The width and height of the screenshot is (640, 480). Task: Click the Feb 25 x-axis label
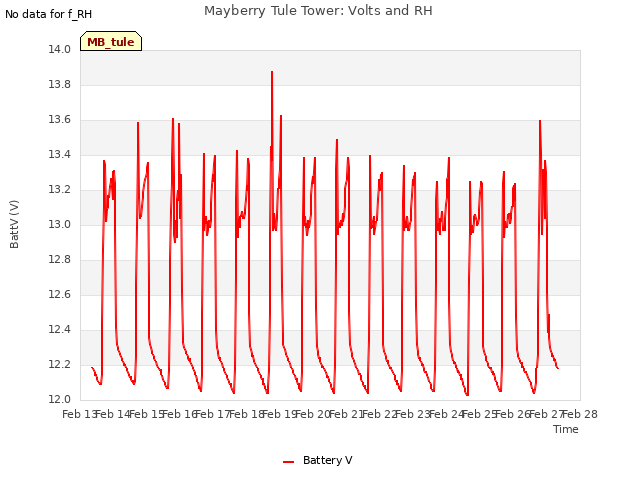point(480,414)
